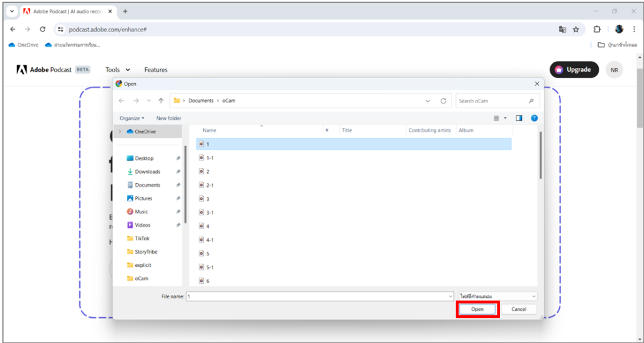Expand the file type filter dropdown

pos(497,296)
